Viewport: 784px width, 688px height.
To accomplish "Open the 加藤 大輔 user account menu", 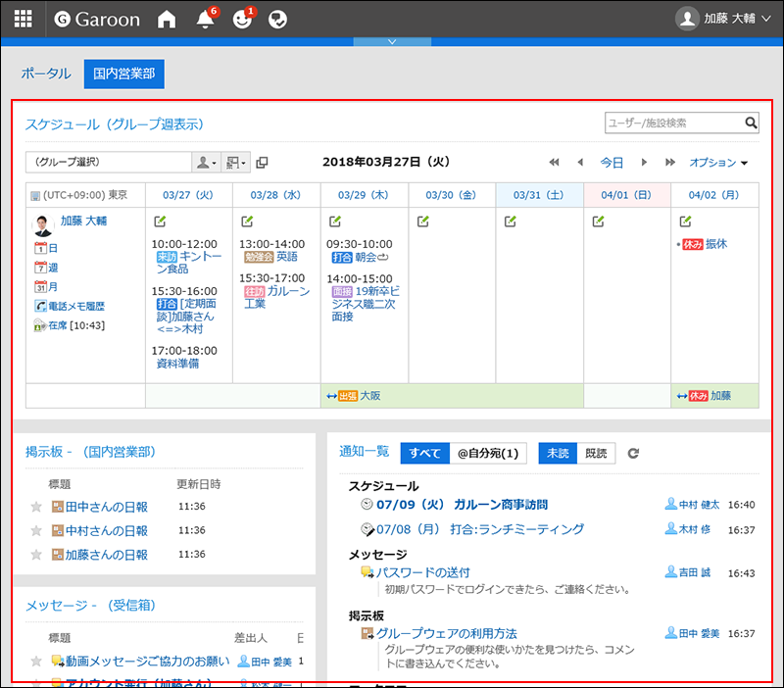I will coord(723,19).
